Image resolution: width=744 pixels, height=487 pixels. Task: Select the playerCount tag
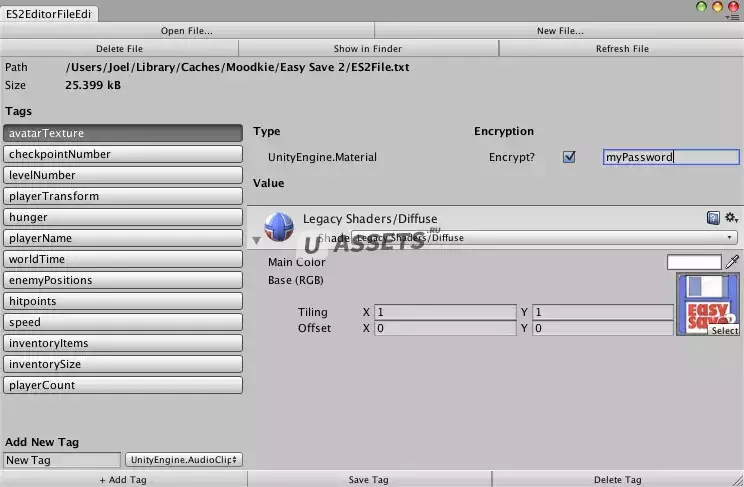123,385
